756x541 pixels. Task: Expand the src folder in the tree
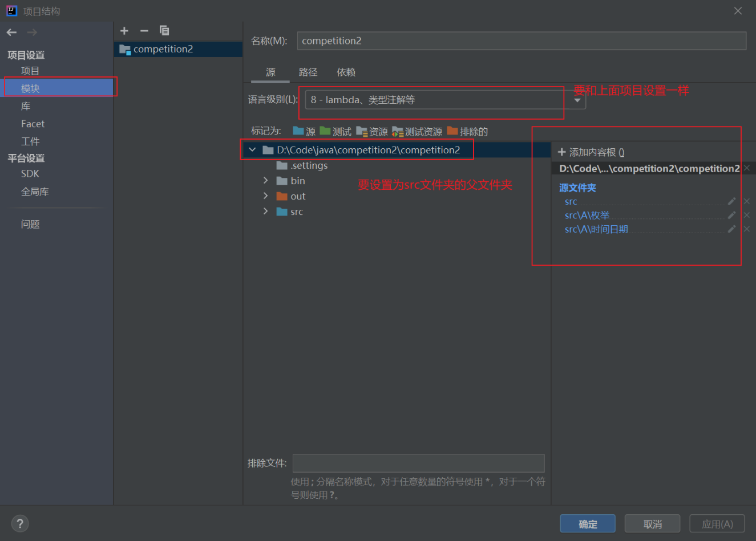(265, 211)
